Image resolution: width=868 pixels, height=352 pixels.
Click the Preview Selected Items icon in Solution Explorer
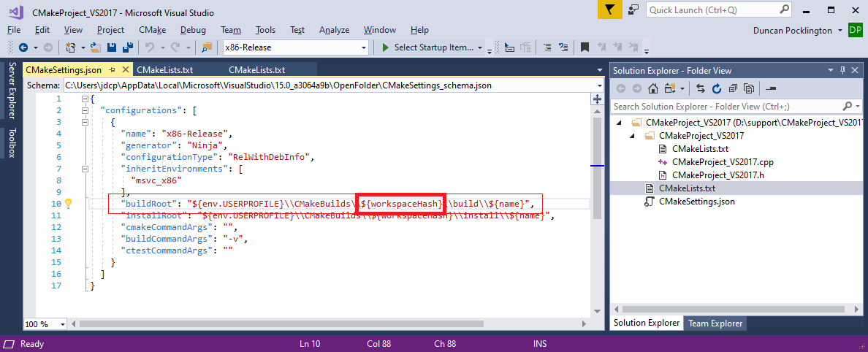click(x=771, y=88)
